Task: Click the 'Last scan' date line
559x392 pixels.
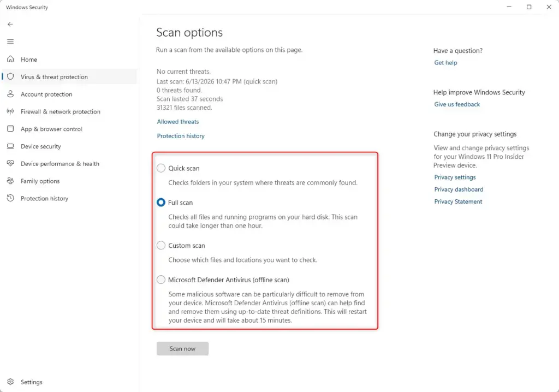Action: point(217,82)
